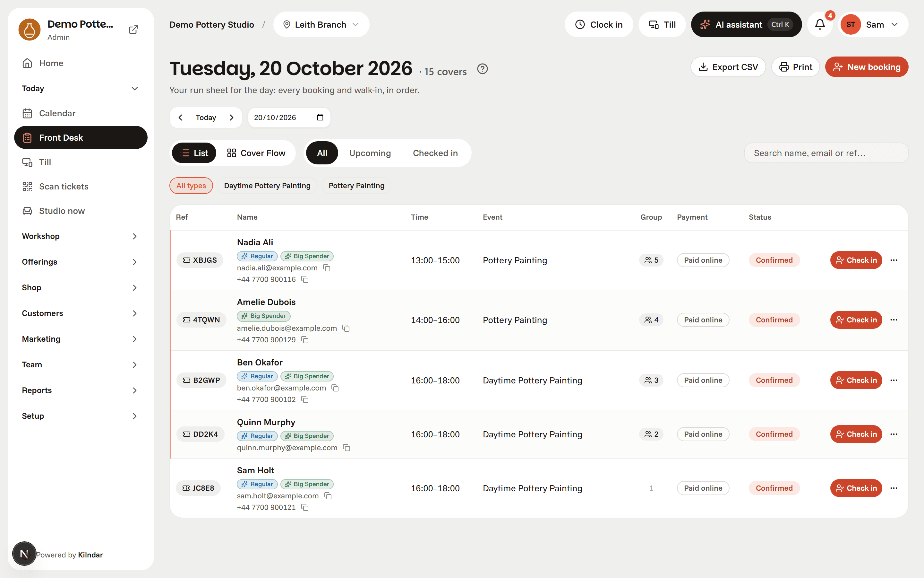
Task: Open the Leith Branch location dropdown
Action: tap(321, 24)
